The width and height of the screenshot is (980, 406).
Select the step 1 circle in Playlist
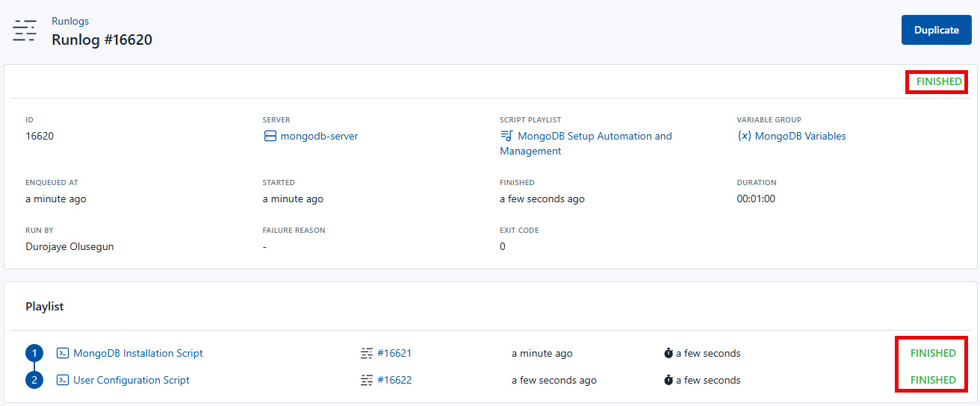coord(34,353)
